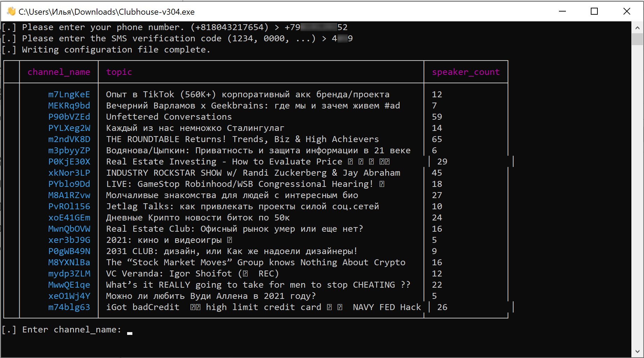Select channel name m74blg63
Image resolution: width=644 pixels, height=358 pixels.
pyautogui.click(x=69, y=307)
